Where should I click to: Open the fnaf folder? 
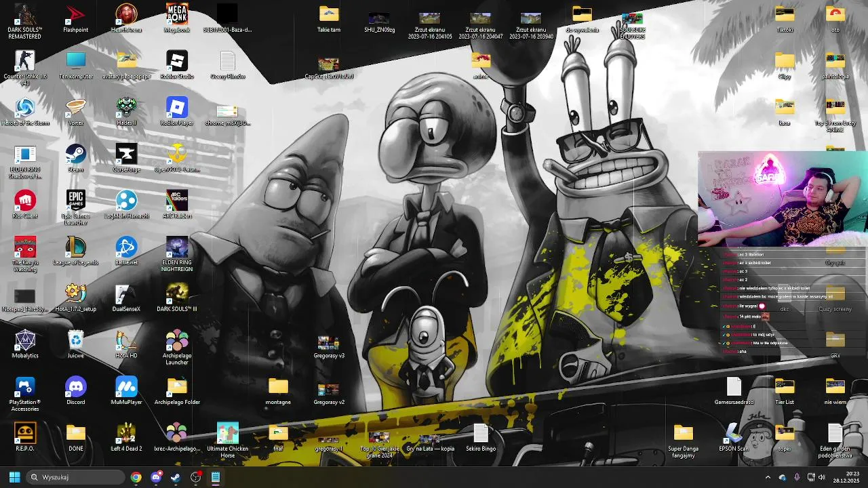278,437
